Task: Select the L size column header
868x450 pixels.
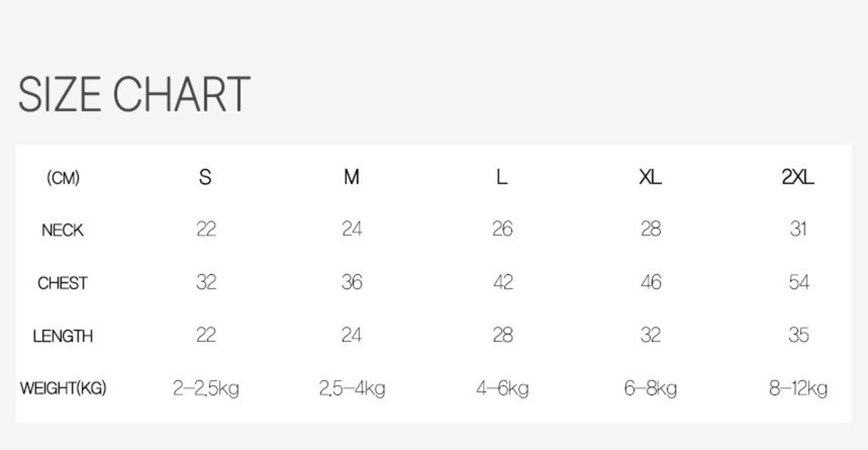Action: pyautogui.click(x=502, y=177)
